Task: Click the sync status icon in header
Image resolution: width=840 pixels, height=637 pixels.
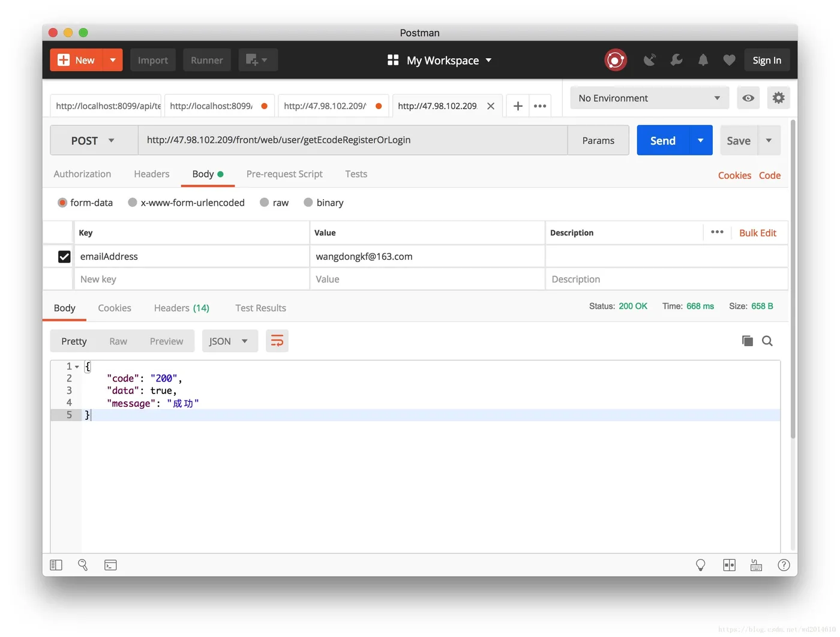Action: click(616, 60)
